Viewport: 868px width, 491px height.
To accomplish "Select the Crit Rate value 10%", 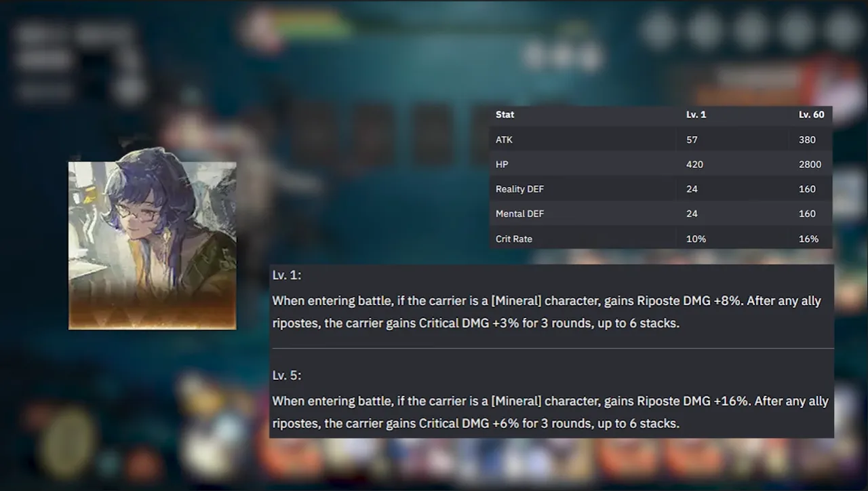I will pos(696,239).
